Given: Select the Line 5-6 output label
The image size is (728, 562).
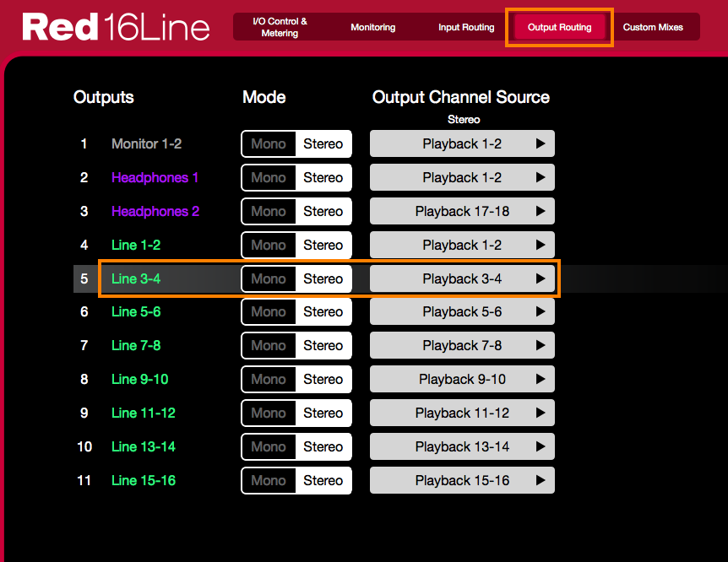Looking at the screenshot, I should (136, 312).
